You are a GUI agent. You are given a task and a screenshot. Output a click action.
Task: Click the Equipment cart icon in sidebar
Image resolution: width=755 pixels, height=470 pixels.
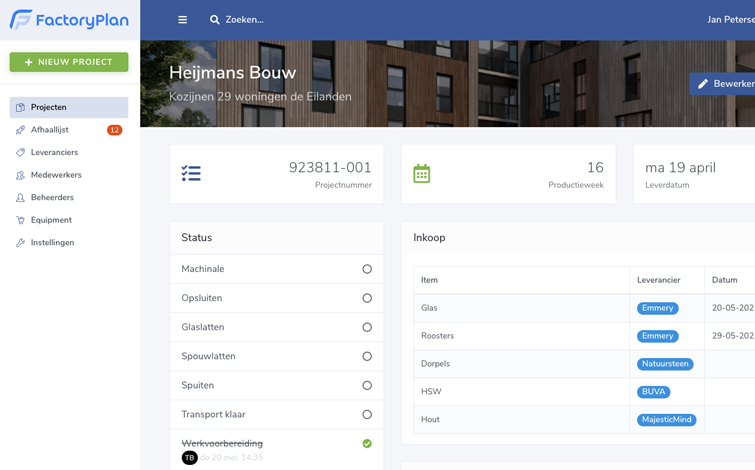coord(20,220)
